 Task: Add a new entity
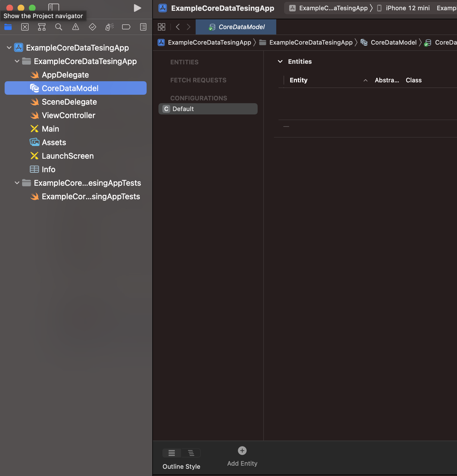(242, 456)
